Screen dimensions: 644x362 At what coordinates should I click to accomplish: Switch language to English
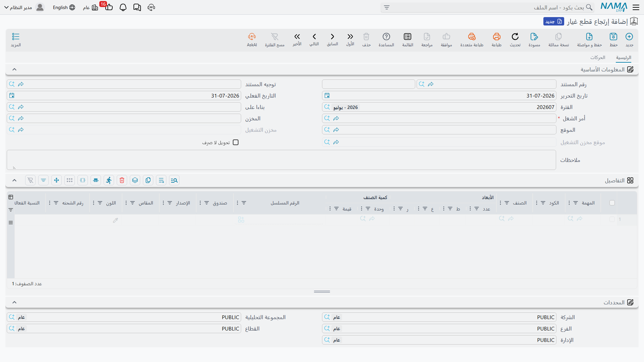tap(64, 7)
